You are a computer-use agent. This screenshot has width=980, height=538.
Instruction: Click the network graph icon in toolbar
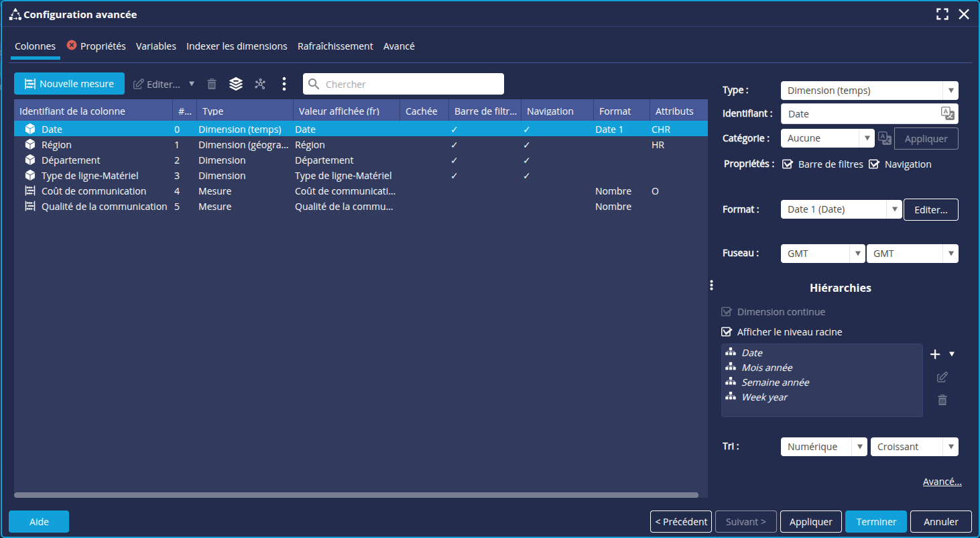260,84
